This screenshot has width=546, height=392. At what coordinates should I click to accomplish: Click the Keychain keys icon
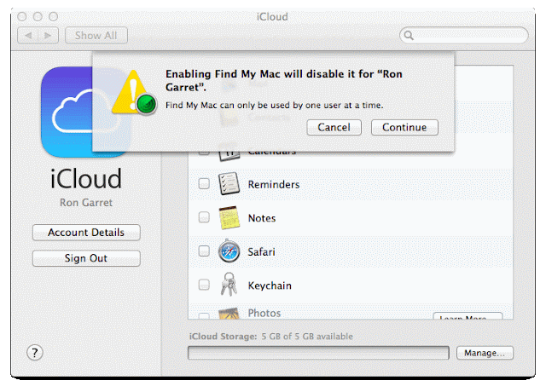tap(229, 285)
